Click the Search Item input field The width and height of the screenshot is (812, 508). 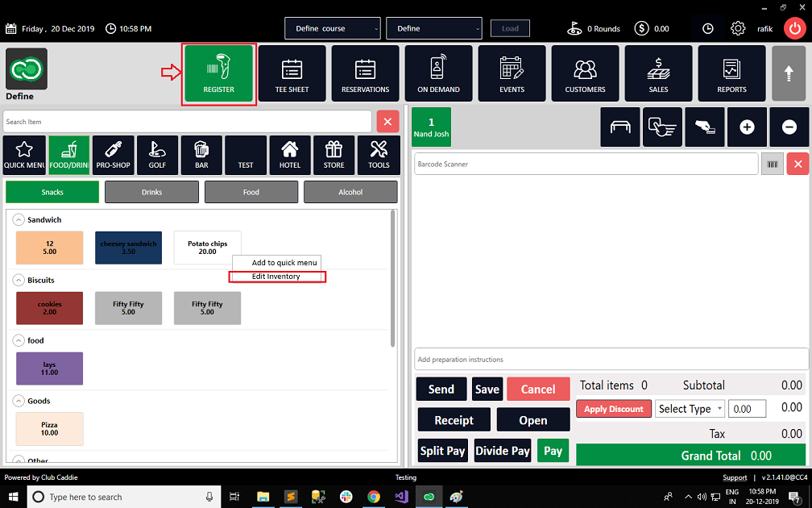(188, 122)
